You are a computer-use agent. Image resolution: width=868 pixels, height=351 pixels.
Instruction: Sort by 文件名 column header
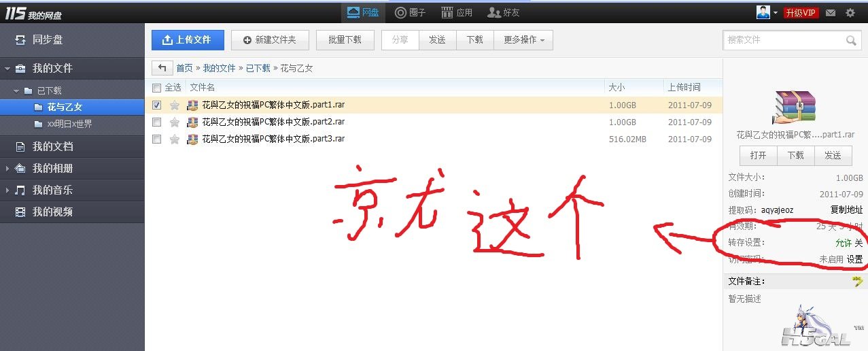click(x=202, y=87)
